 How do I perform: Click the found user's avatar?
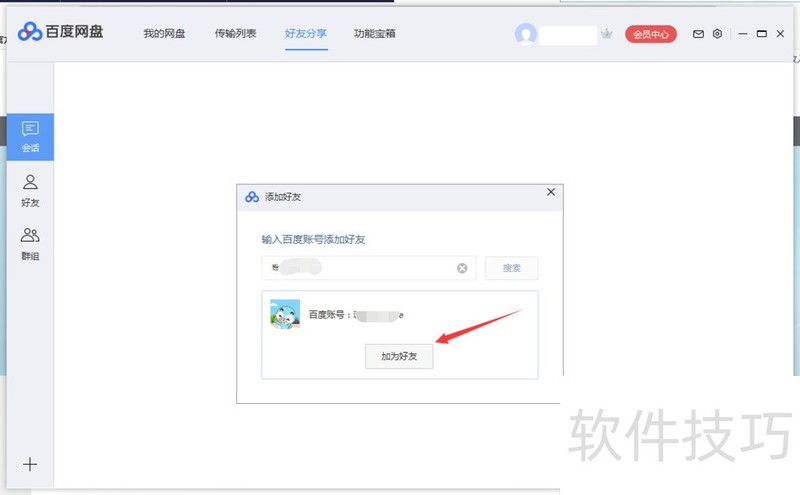(285, 314)
